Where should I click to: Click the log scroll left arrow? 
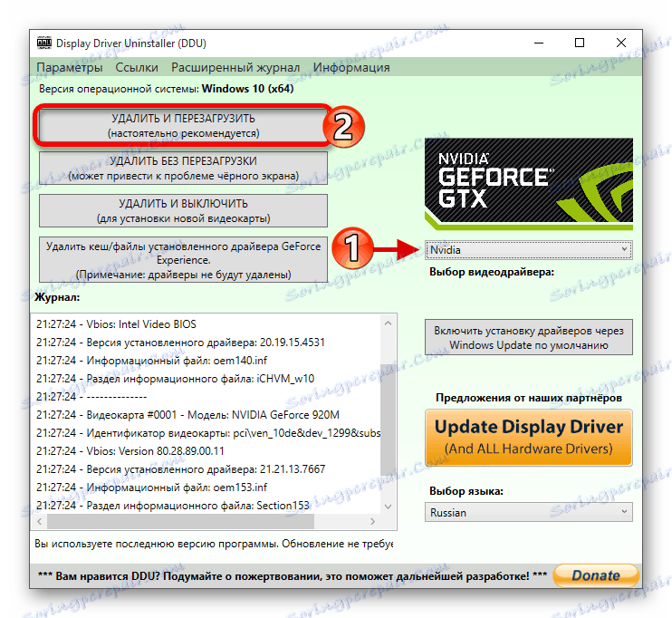click(x=40, y=522)
